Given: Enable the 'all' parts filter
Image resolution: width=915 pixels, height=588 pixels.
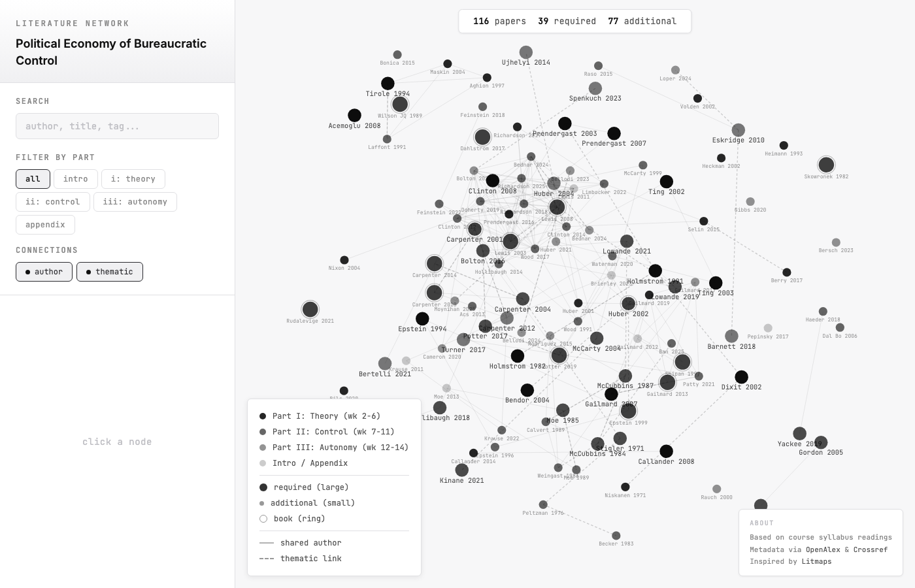Looking at the screenshot, I should (x=33, y=178).
